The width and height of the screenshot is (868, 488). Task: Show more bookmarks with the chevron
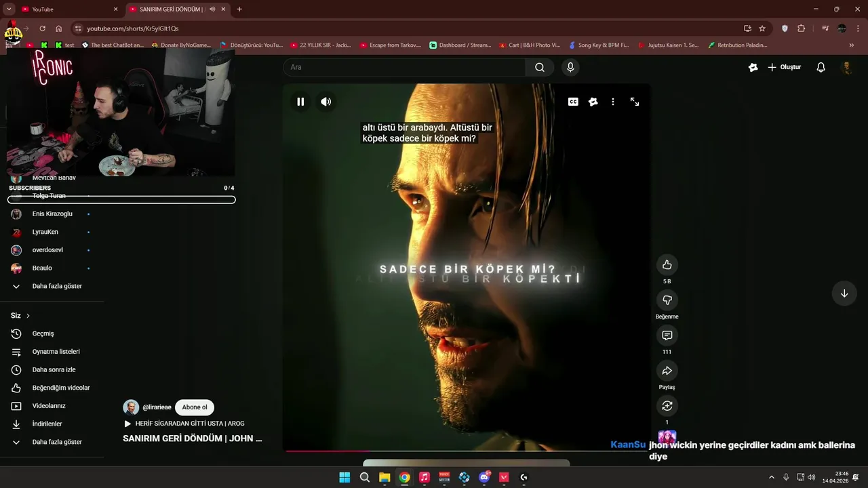tap(852, 45)
